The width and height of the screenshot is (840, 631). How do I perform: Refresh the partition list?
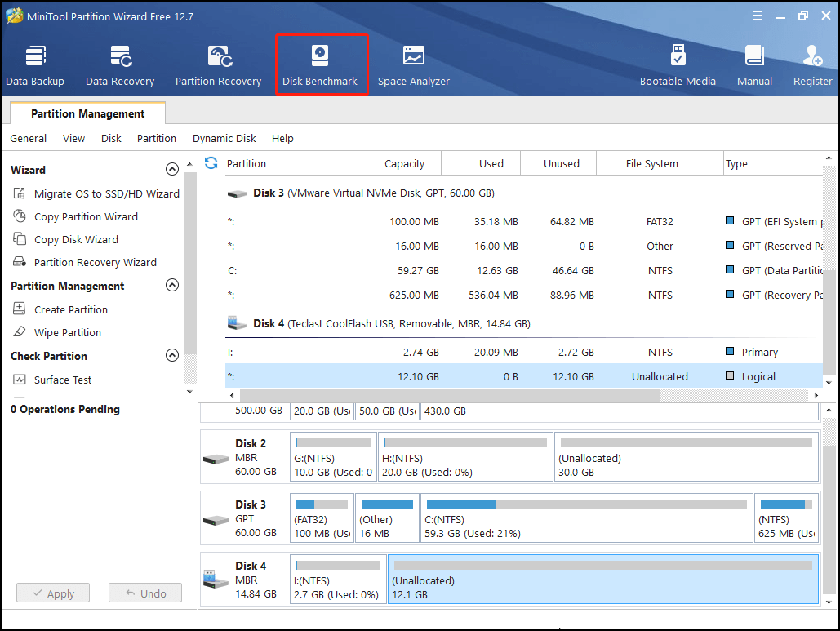click(211, 162)
